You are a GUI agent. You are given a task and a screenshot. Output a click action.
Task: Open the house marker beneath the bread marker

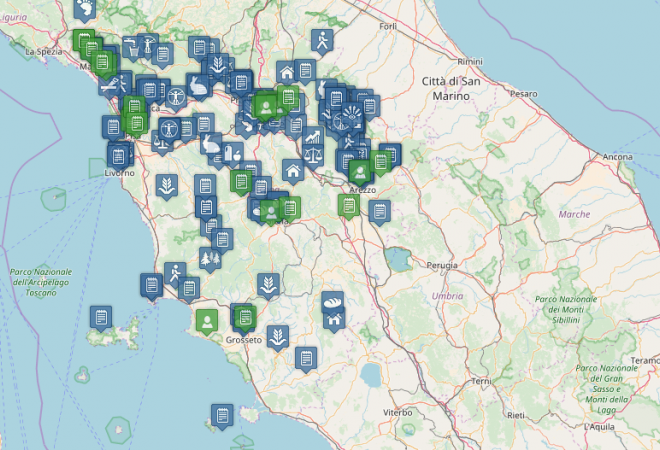pyautogui.click(x=334, y=320)
